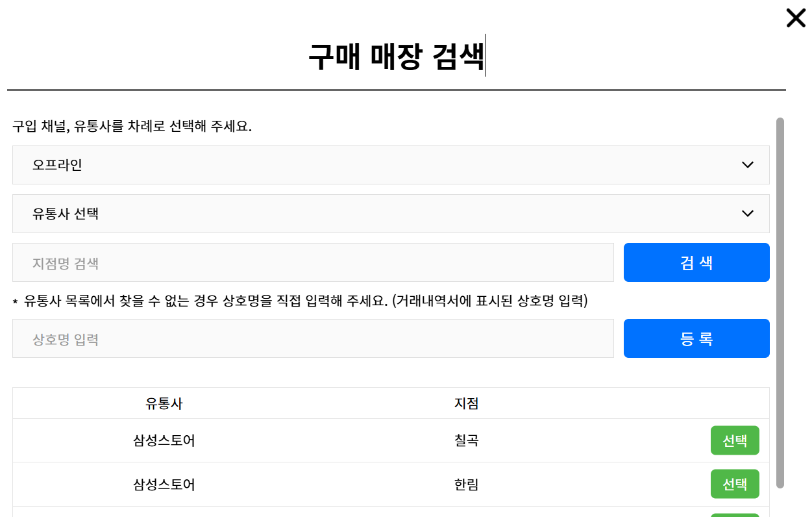Select the 한림 branch name cell
The image size is (812, 517).
466,485
